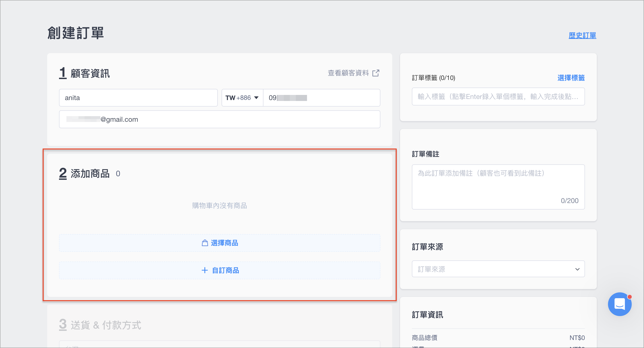644x348 pixels.
Task: Click the plus icon in 自訂商品
Action: point(205,270)
